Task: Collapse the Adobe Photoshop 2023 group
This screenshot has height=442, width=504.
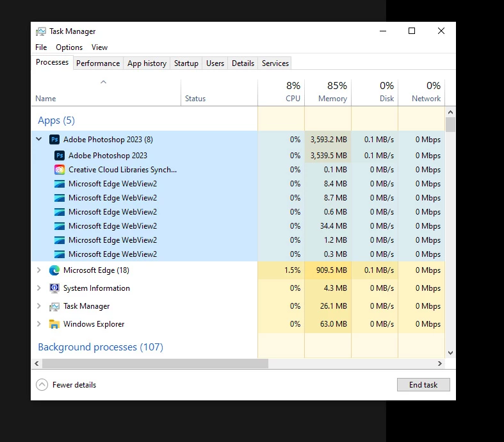Action: click(x=39, y=139)
